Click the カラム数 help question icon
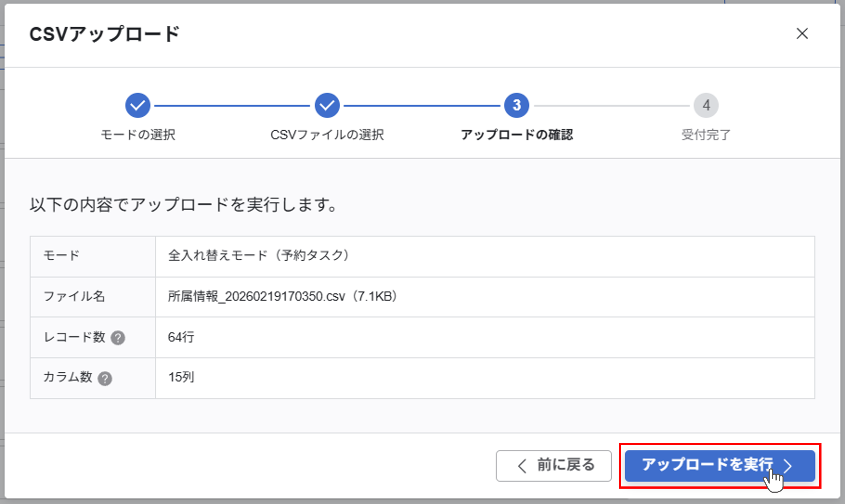This screenshot has height=504, width=845. point(105,378)
